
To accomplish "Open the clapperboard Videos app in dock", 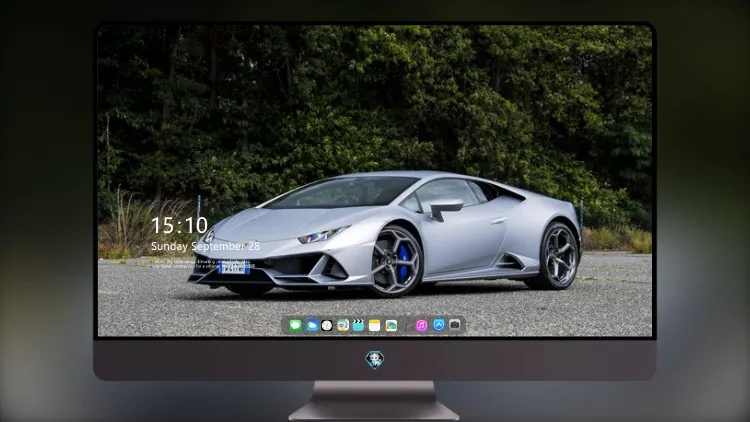I will (x=358, y=325).
